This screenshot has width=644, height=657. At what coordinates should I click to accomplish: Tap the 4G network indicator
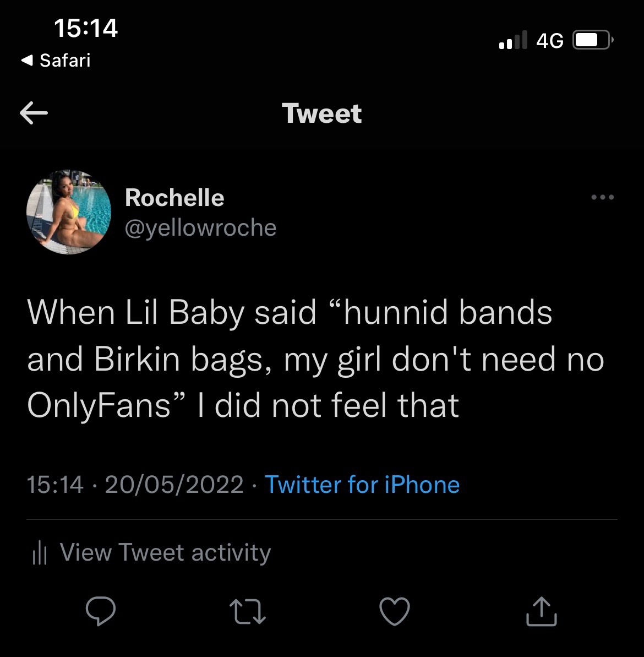tap(549, 40)
